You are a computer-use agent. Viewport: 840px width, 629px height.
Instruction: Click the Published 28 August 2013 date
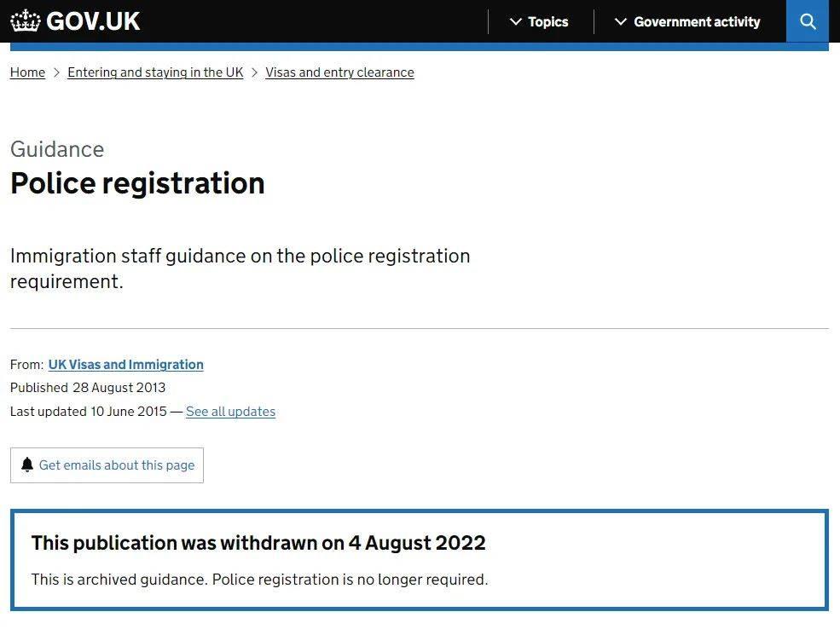click(x=88, y=388)
